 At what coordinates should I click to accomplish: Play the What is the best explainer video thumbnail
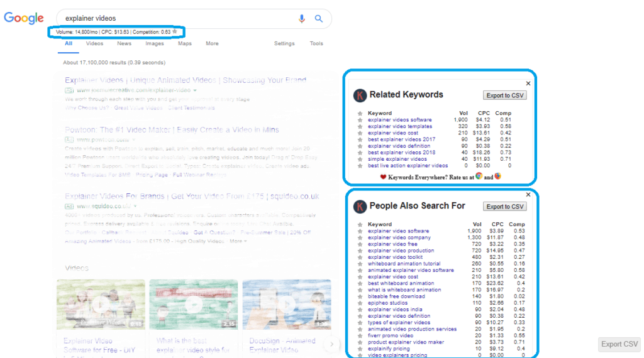pos(194,305)
